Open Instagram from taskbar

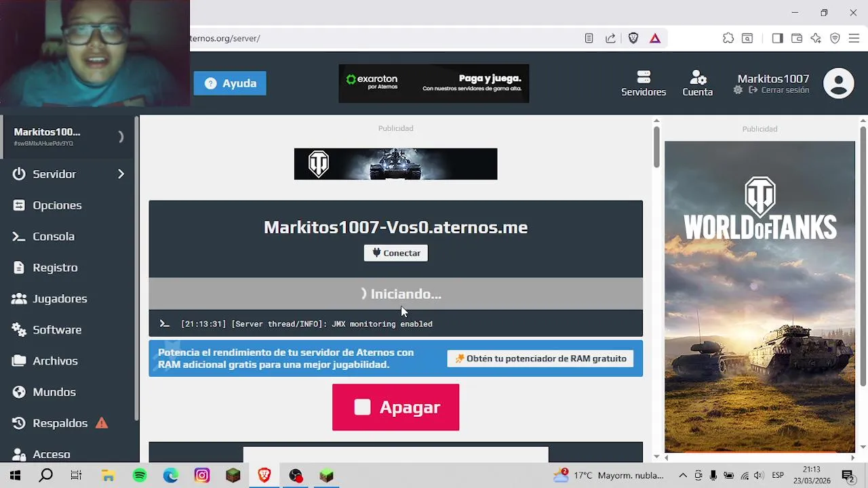pos(201,476)
